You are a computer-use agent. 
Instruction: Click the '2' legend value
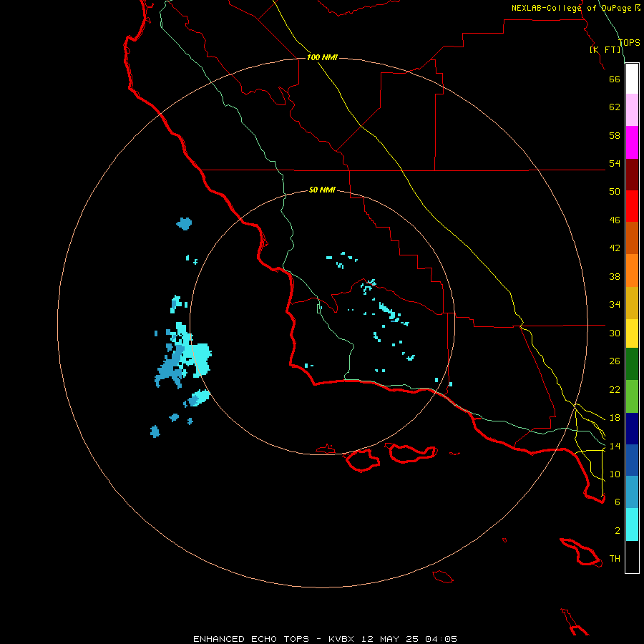[618, 531]
